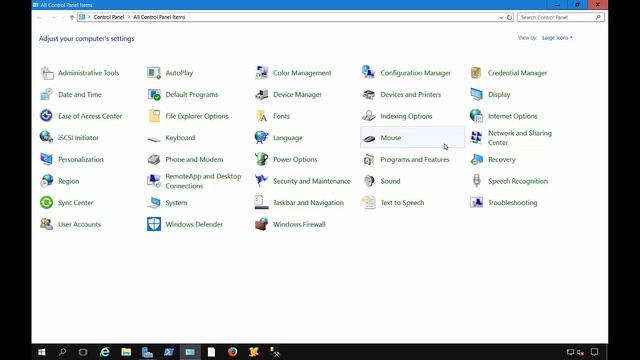Click the System link text
Screen dimensions: 640x360
click(x=176, y=203)
